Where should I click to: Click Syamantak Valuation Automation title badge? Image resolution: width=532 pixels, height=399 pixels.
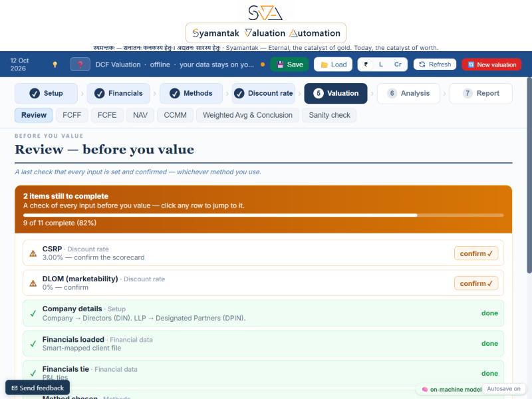(266, 33)
